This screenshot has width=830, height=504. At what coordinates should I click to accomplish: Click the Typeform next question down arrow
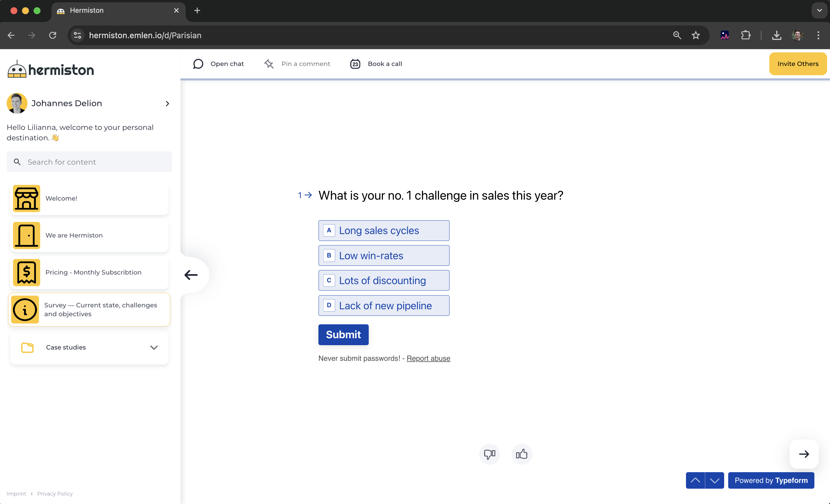[x=714, y=480]
